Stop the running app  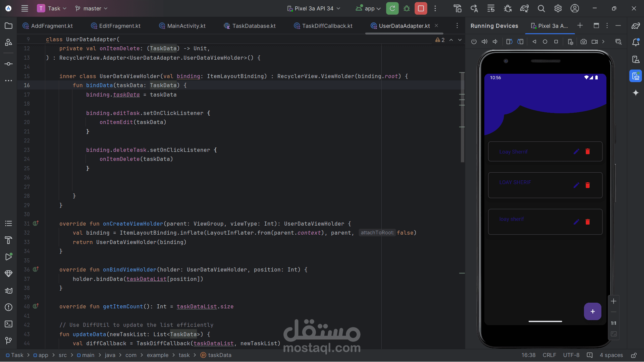coord(421,8)
